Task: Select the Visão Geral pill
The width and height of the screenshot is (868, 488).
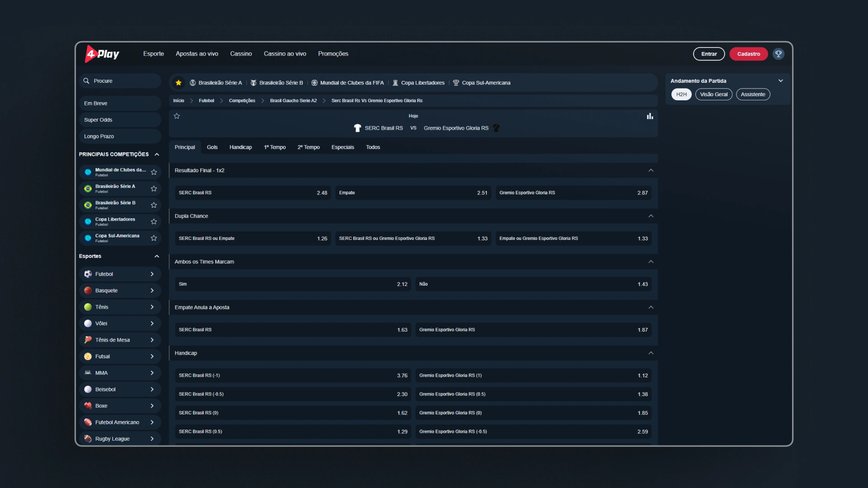Action: (x=713, y=94)
